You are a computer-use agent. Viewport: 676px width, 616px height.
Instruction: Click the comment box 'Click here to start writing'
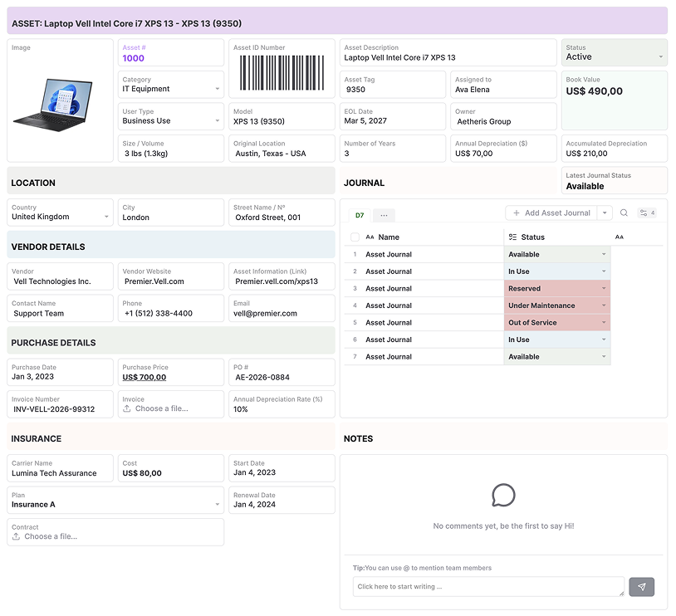tap(488, 587)
